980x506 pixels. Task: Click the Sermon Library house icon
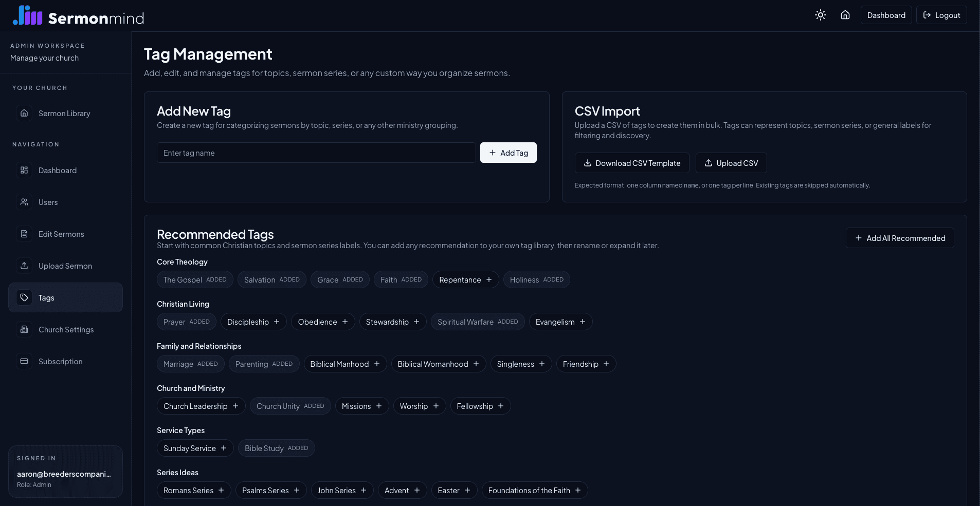(x=24, y=113)
